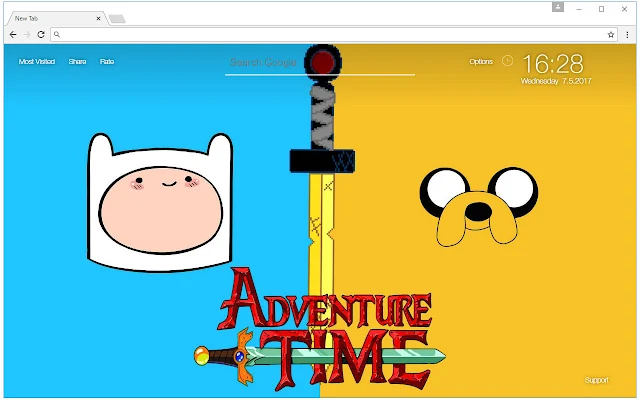The width and height of the screenshot is (640, 400).
Task: Bookmark this page with the star icon
Action: [611, 35]
